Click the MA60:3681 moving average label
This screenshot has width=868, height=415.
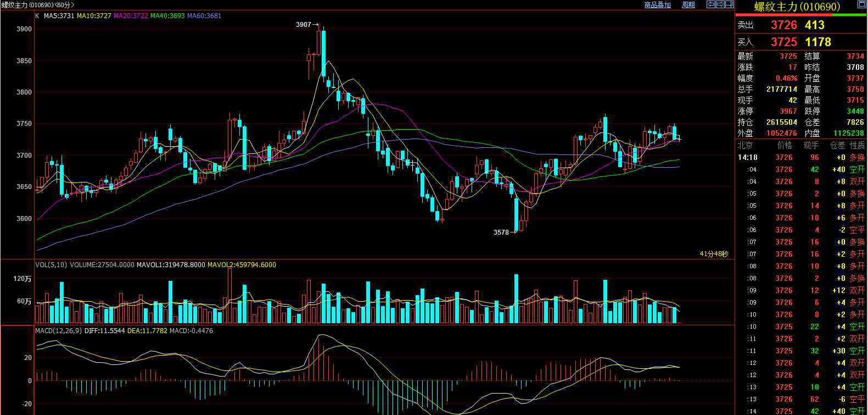coord(204,16)
